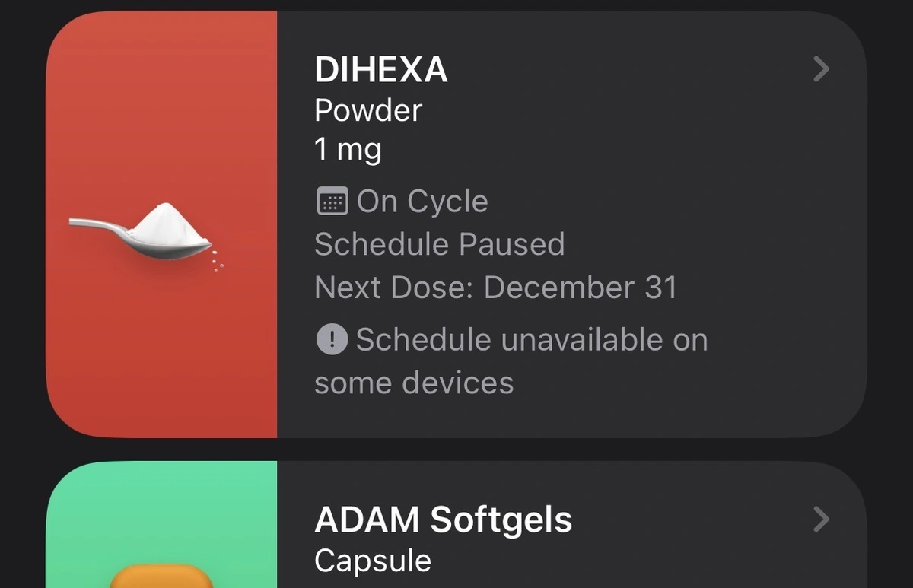Viewport: 913px width, 588px height.
Task: Tap the Powder form label under DIHEXA
Action: (x=368, y=111)
